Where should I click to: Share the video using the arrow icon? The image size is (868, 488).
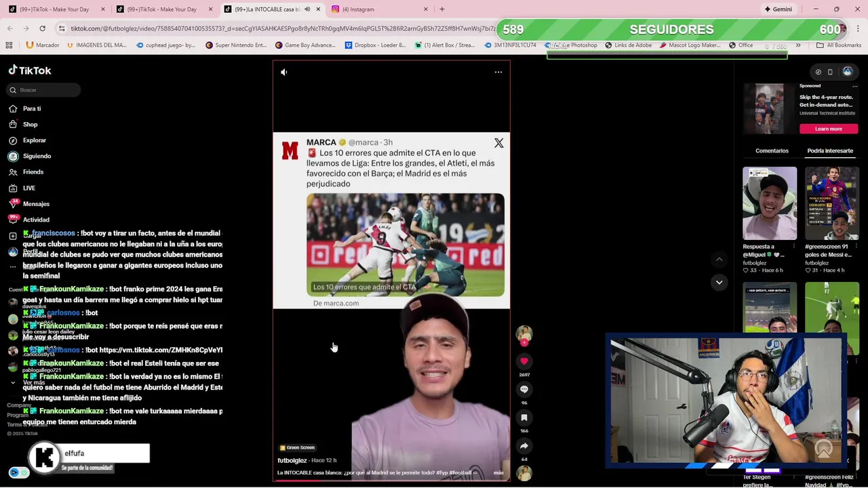524,446
